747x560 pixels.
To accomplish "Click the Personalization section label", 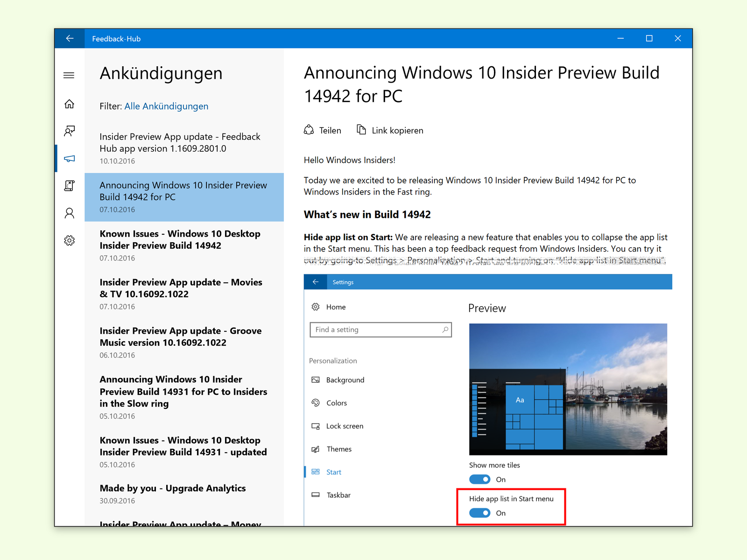I will (x=333, y=361).
